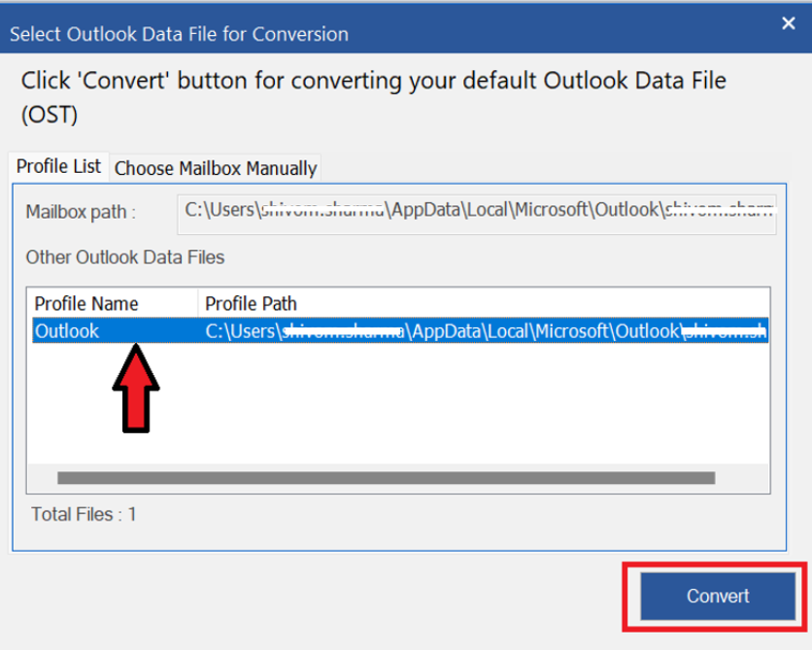
Task: Click the 'Total Files : 1' text
Action: tap(84, 514)
